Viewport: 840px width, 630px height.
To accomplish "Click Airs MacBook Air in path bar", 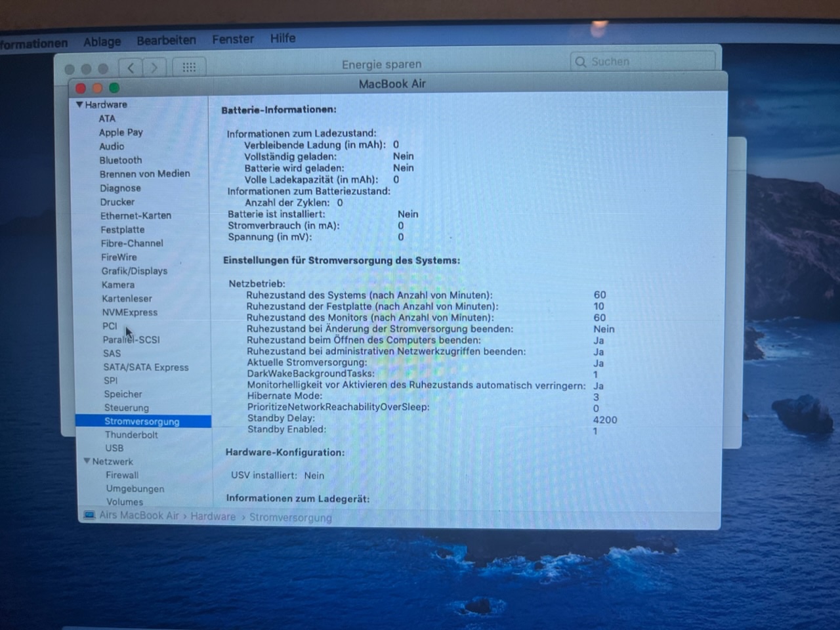I will (139, 516).
